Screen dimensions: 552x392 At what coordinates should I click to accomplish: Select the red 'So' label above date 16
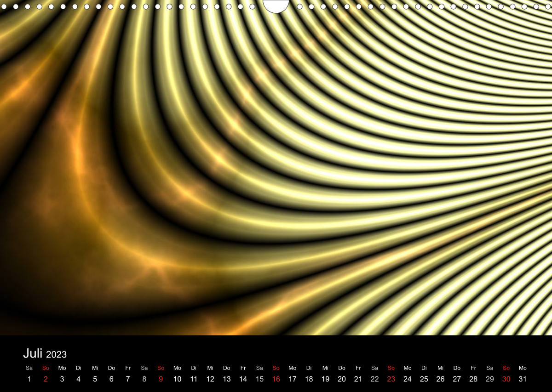click(276, 368)
